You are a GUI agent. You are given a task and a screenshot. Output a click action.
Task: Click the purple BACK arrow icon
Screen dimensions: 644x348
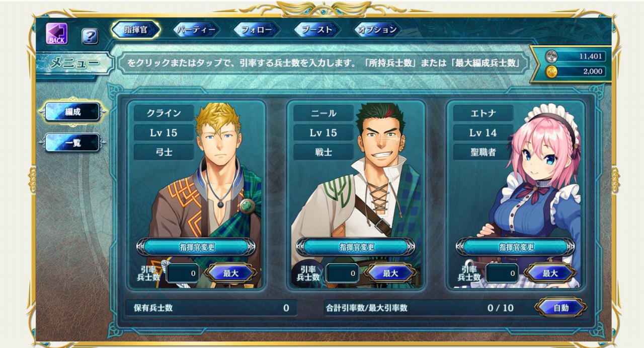click(x=57, y=33)
